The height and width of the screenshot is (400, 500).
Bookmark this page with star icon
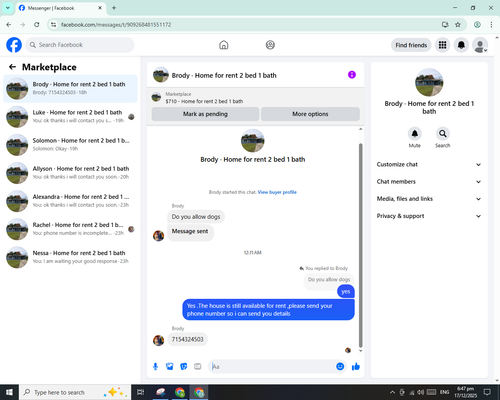click(458, 25)
